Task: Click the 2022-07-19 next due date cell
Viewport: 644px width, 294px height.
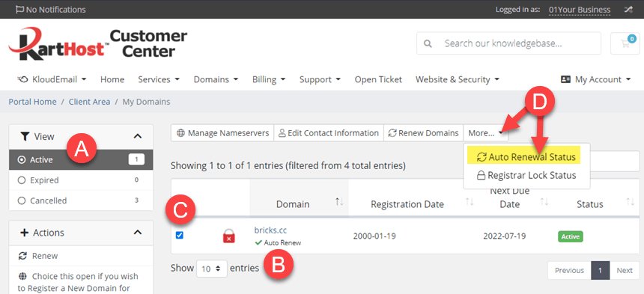Action: tap(505, 236)
